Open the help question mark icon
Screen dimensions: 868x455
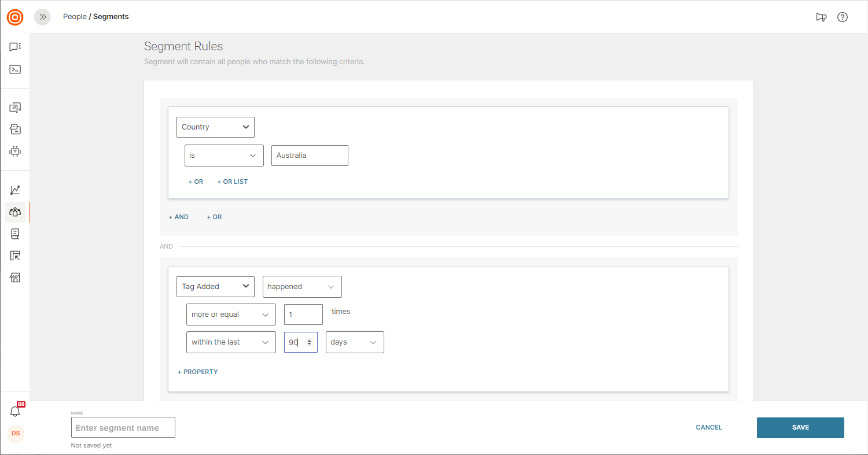point(843,17)
